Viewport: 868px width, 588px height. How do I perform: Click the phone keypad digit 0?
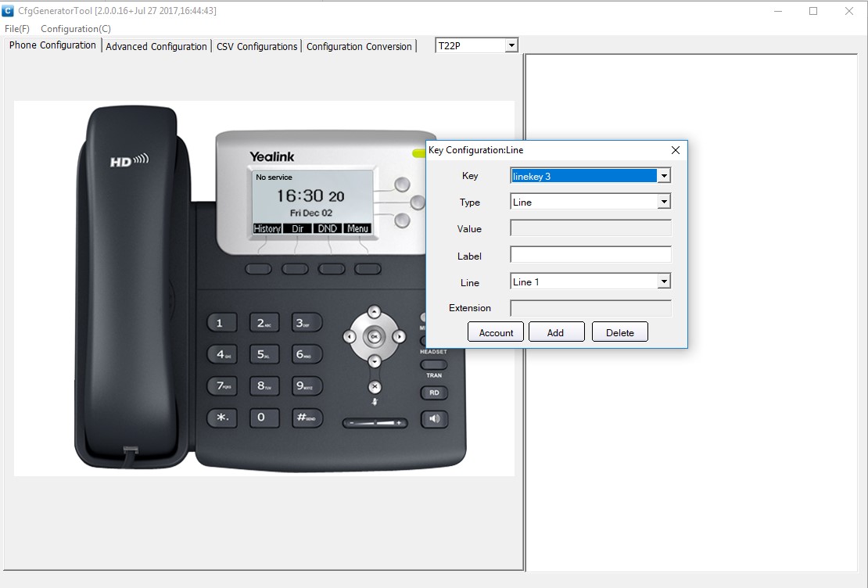tap(264, 418)
